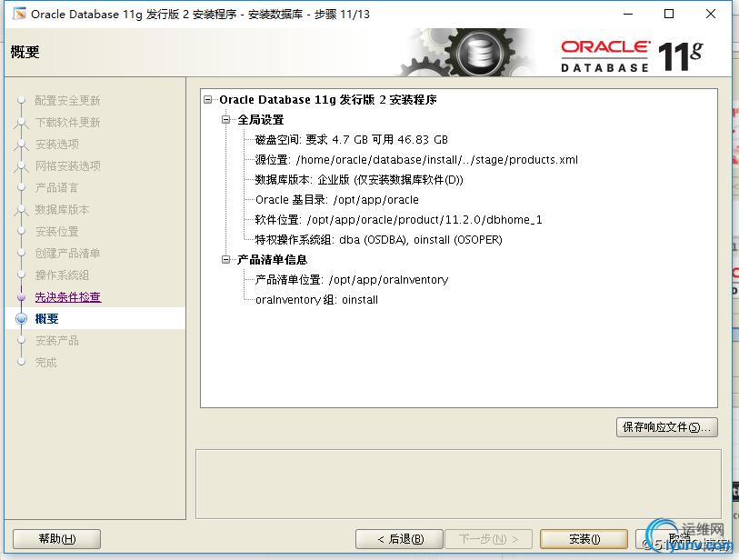Screen dimensions: 739x560
Task: Select the 安装产品 step in sidebar
Action: 57,340
